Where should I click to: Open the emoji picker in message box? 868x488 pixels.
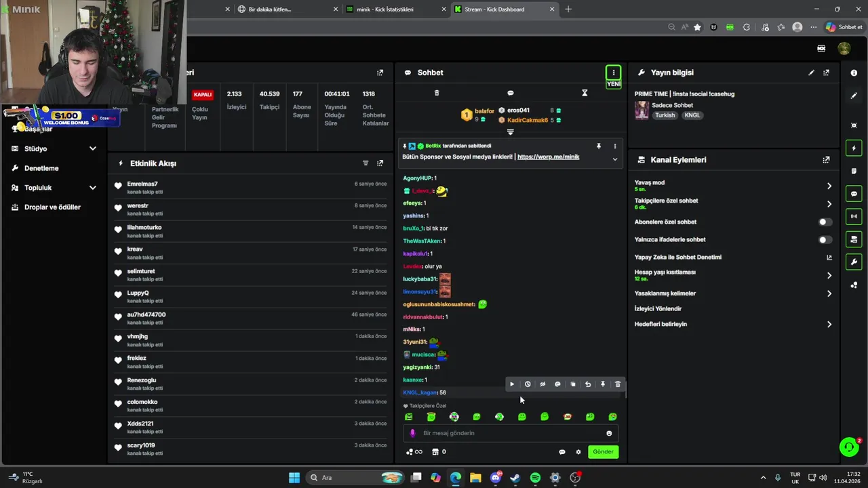[609, 433]
